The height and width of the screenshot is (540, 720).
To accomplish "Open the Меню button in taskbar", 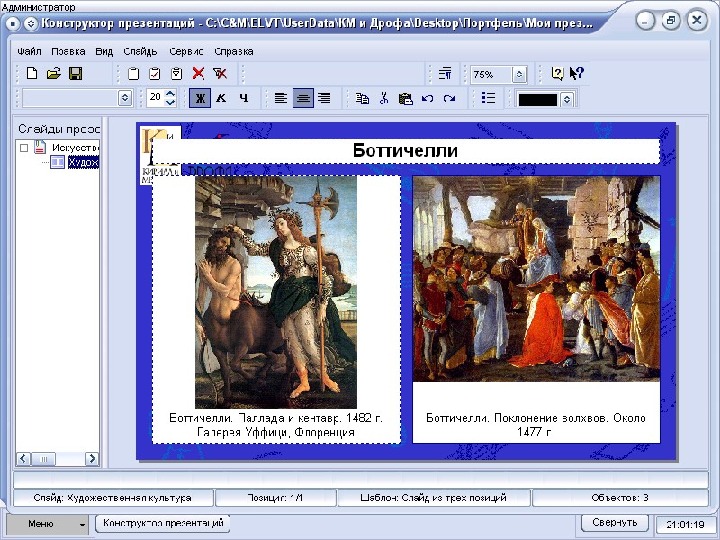I will 47,524.
